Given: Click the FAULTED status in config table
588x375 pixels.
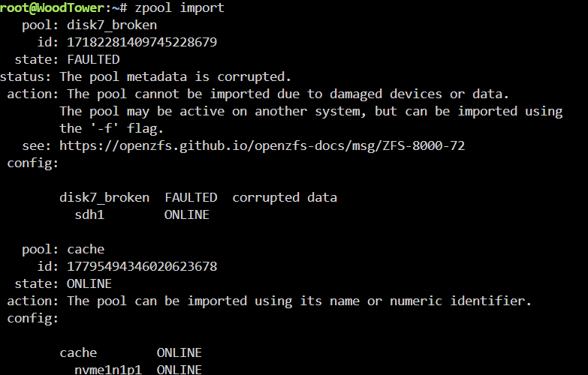Looking at the screenshot, I should click(x=191, y=197).
